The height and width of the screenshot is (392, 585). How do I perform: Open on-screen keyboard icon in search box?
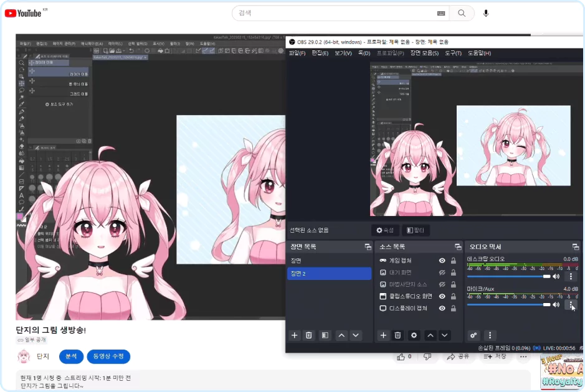click(441, 14)
